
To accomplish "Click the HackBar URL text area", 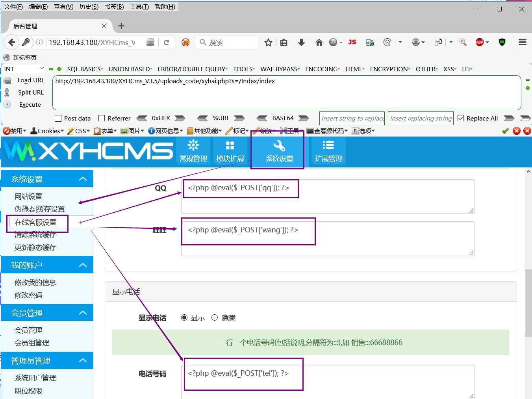I will tap(287, 93).
